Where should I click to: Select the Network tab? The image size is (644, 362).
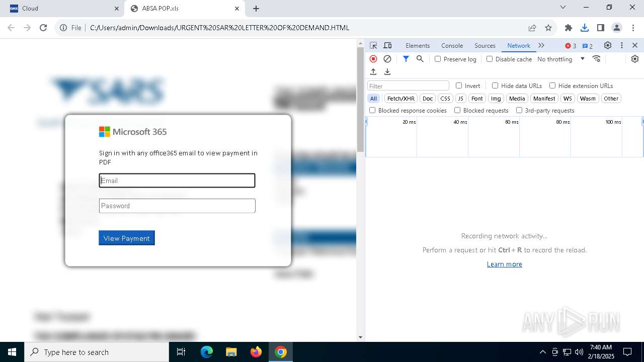click(x=519, y=45)
